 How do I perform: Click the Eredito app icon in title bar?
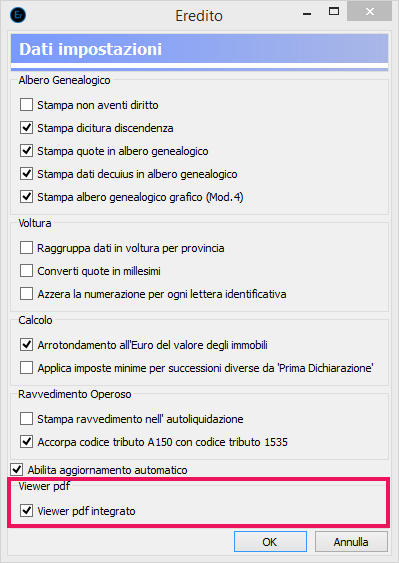point(18,15)
